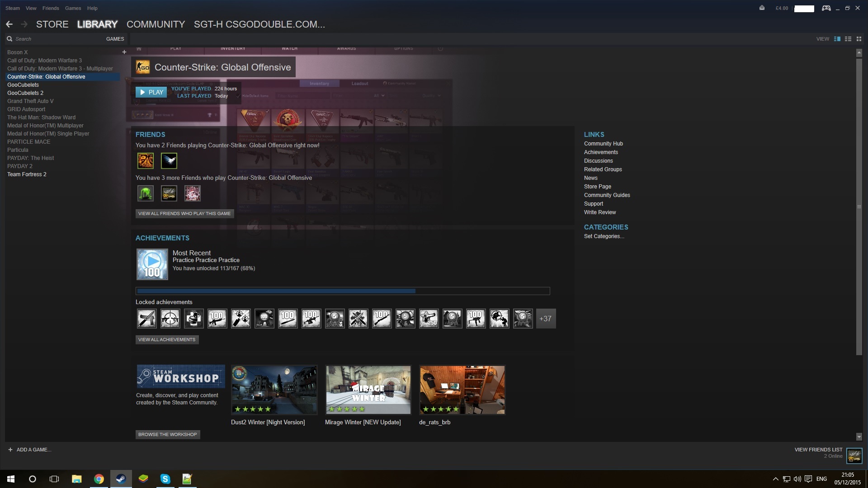Select the crossed knives locked achievement
Screen dimensions: 868x488
(359, 319)
